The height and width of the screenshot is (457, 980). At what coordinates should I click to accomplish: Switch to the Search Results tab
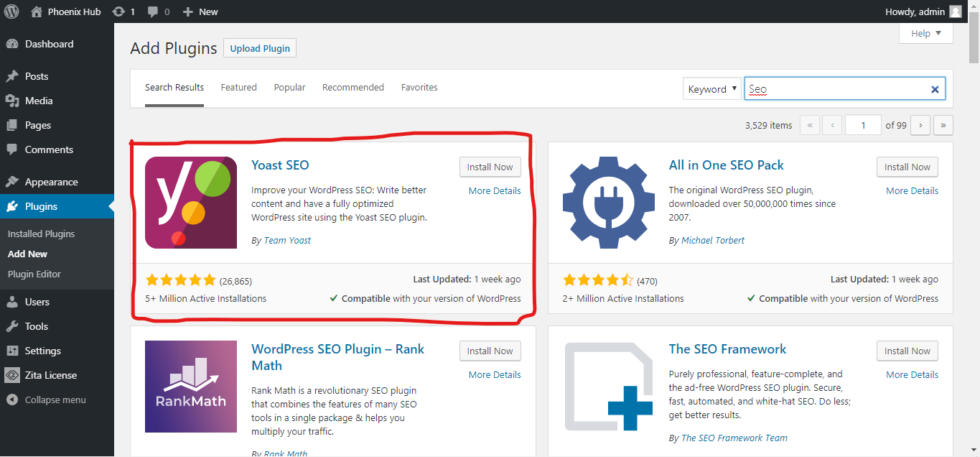point(174,88)
